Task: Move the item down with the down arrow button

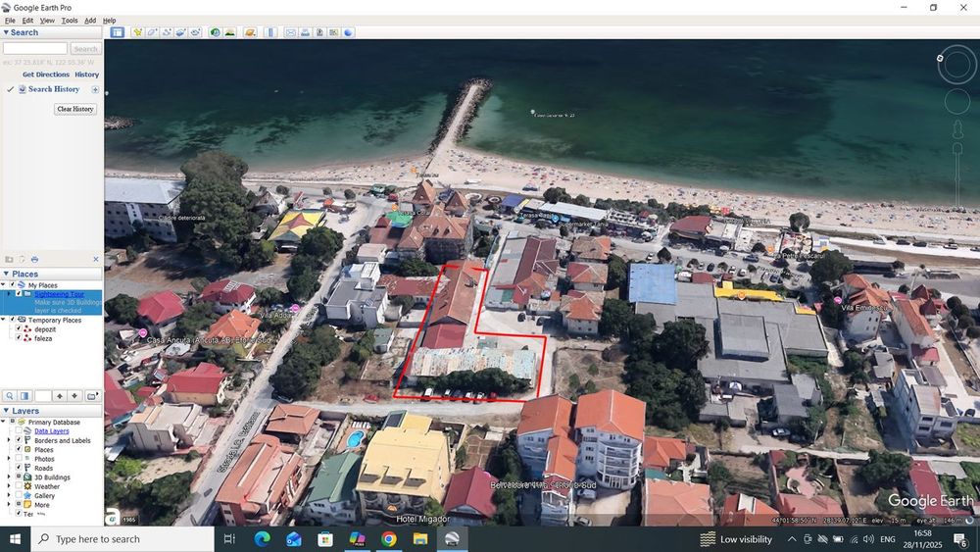Action: (74, 396)
